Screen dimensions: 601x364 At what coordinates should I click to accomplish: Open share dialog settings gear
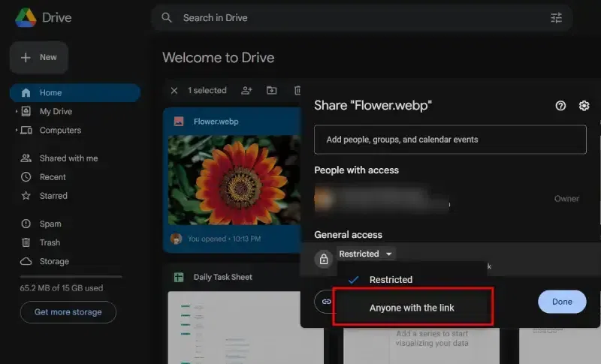pos(584,106)
